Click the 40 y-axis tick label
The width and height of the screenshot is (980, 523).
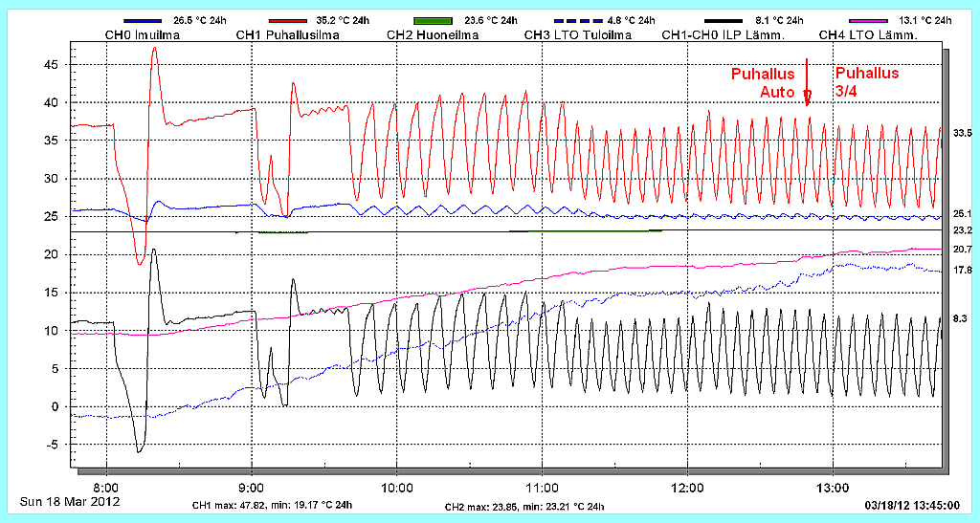coord(52,102)
